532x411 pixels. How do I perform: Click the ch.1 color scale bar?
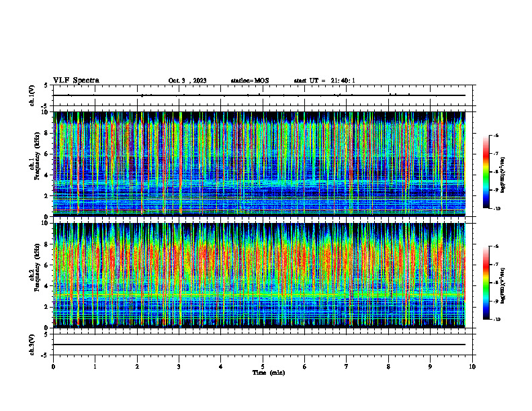tap(486, 172)
